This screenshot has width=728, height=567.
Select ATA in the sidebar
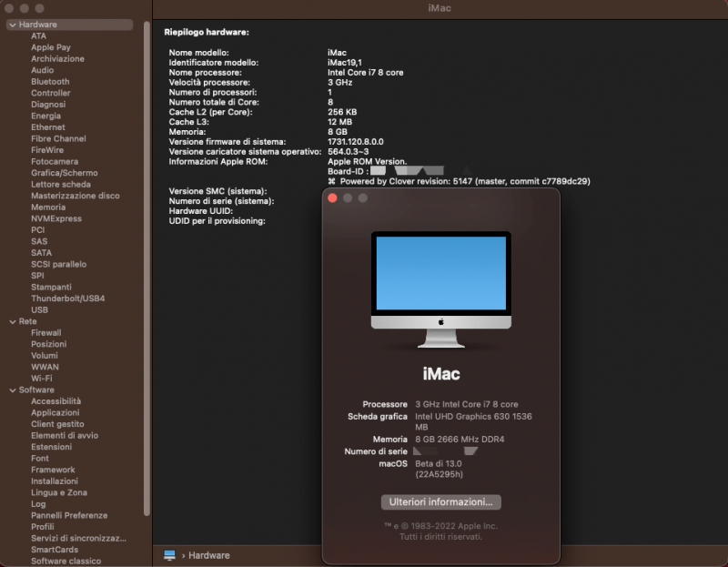[38, 35]
